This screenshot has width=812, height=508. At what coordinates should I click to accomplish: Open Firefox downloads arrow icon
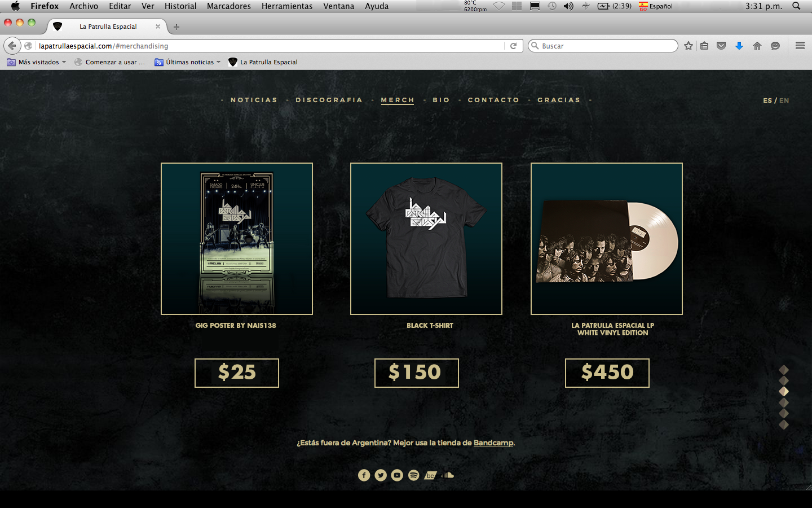739,46
